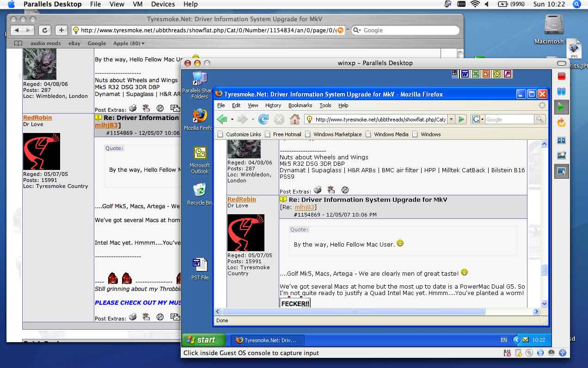Click the Safari add bookmark plus button
The image size is (588, 368).
point(61,30)
